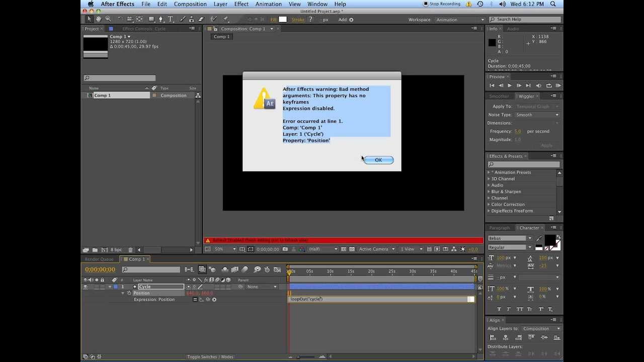Create a new folder in Project panel
The image size is (644, 362).
[95, 250]
